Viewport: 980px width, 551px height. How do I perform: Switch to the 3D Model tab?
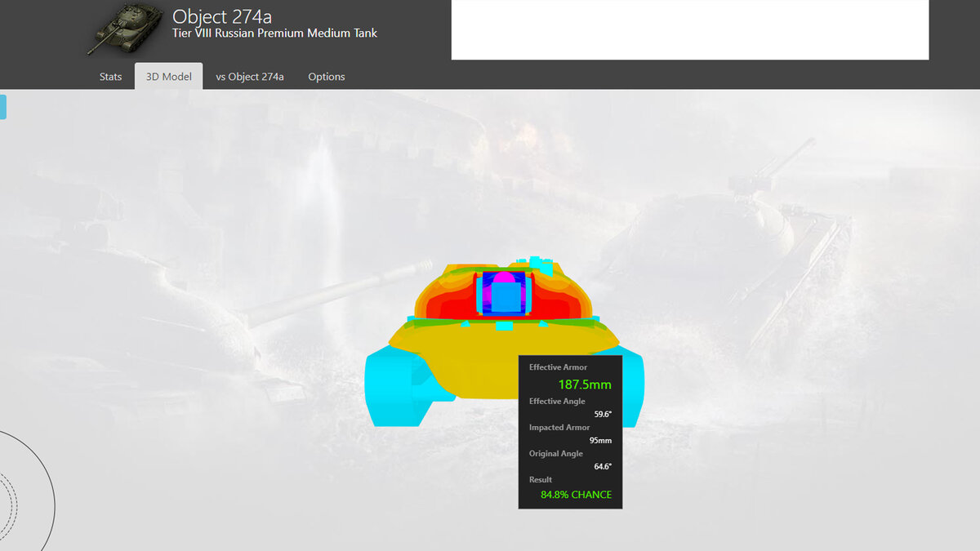(x=169, y=77)
